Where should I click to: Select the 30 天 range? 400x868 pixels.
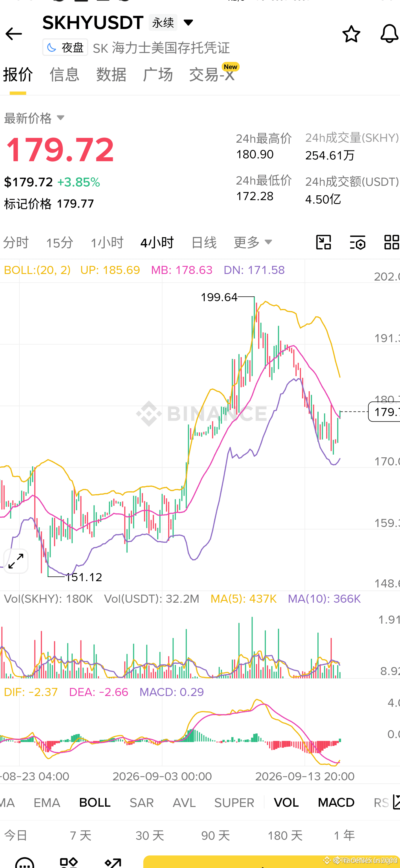pos(150,835)
